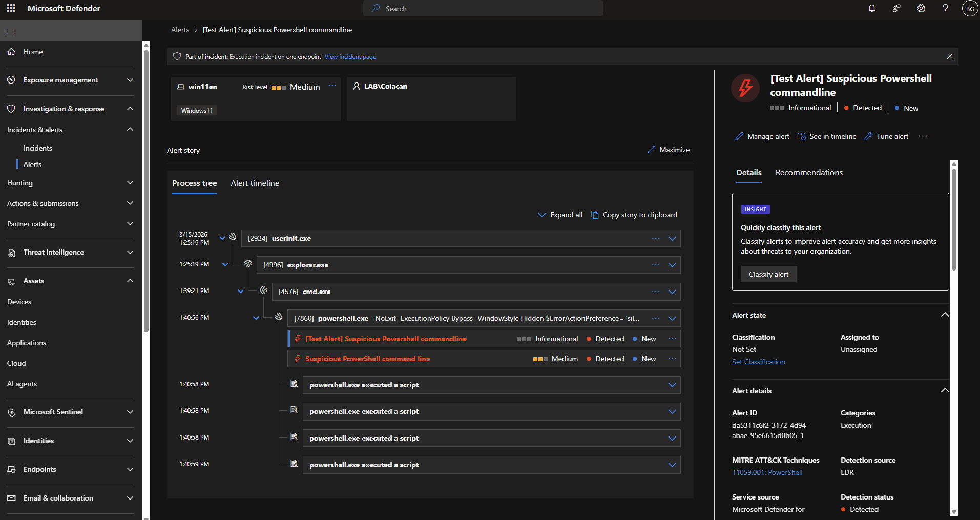The image size is (980, 520).
Task: Click the notifications bell icon
Action: 872,8
